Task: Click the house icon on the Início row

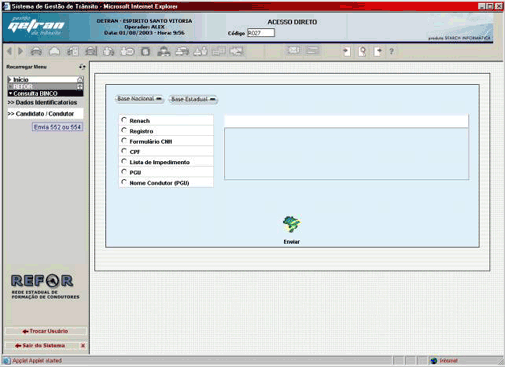Action: pyautogui.click(x=80, y=80)
